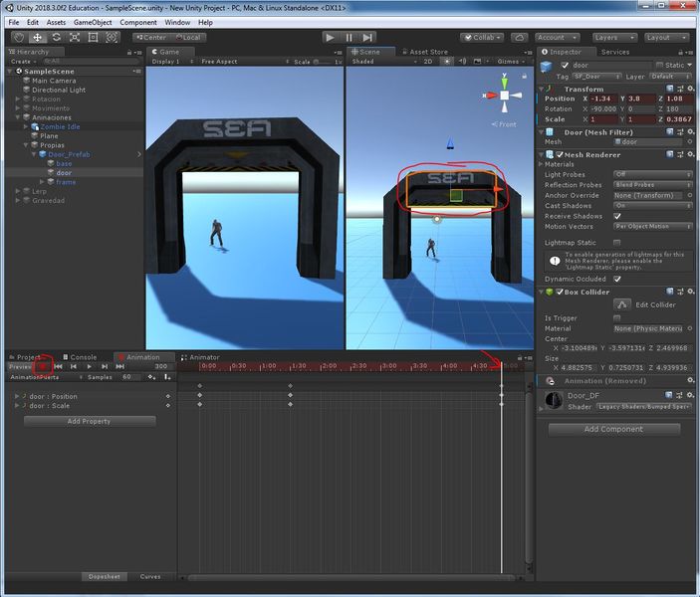Open Mesh Renderer help book icon
The image size is (700, 597).
pos(670,154)
